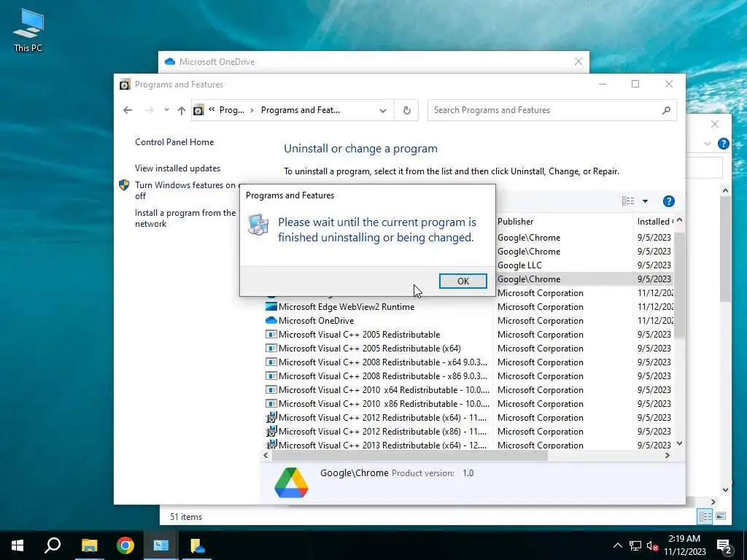Open File Explorer from the taskbar
Viewport: 747px width, 560px height.
point(89,545)
